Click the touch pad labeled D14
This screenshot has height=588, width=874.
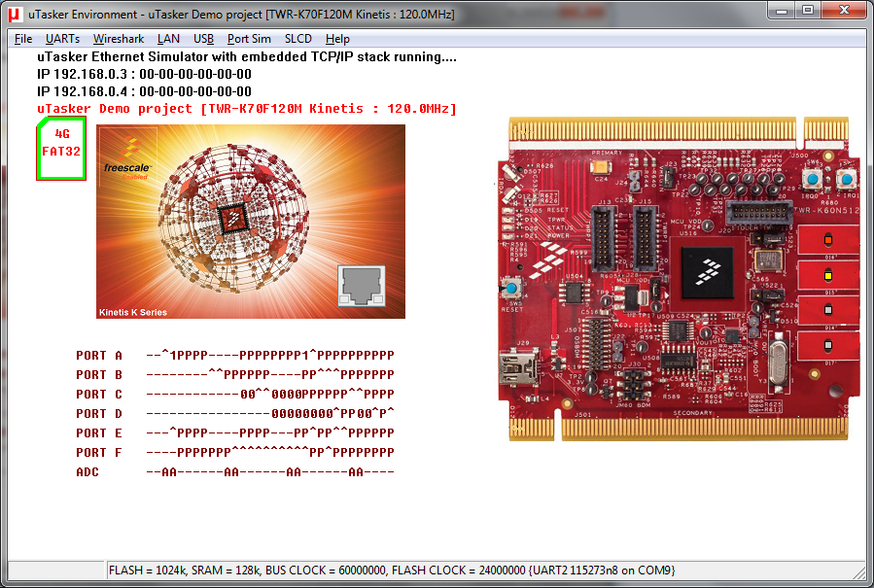[x=828, y=310]
